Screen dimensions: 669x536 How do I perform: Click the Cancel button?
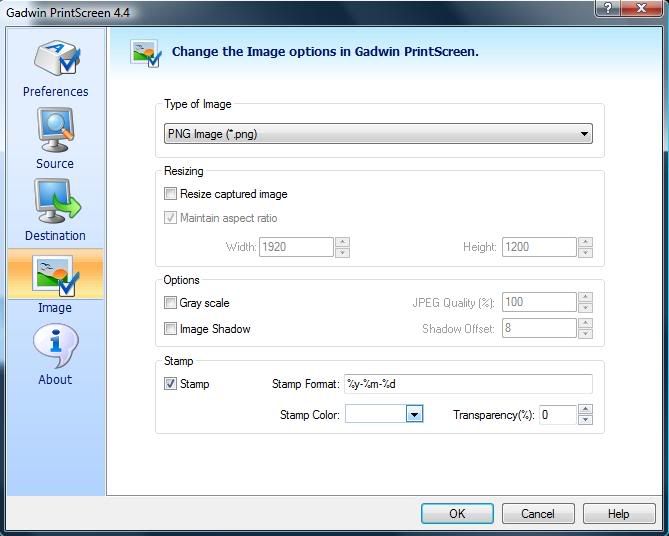pos(538,513)
